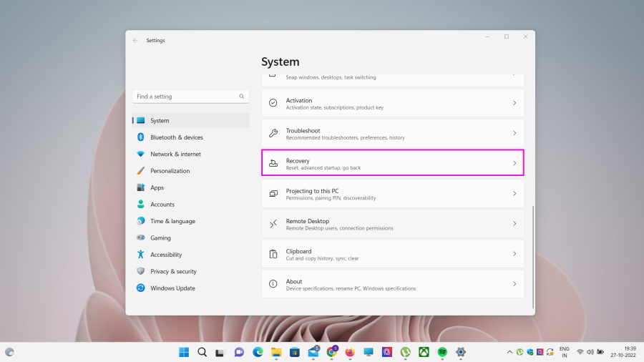
Task: Open Spotify from the taskbar
Action: (x=442, y=352)
